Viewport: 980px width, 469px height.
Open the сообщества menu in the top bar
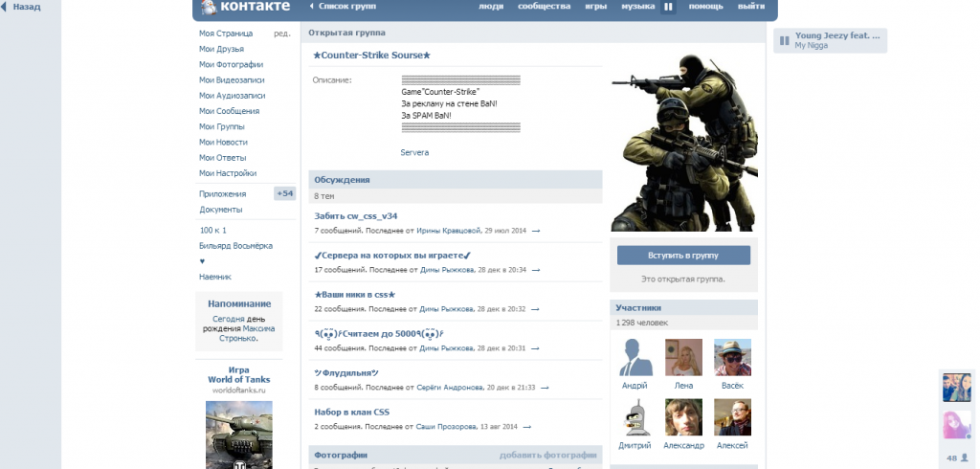tap(544, 7)
